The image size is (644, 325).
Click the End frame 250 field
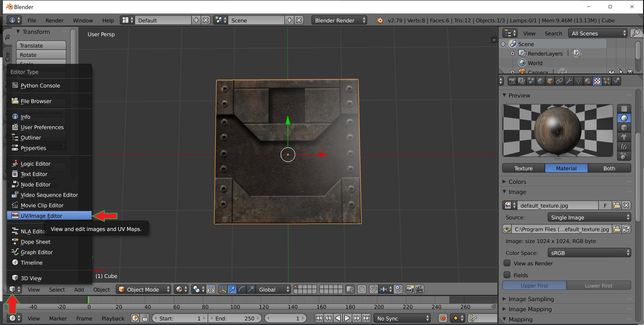[x=235, y=318]
